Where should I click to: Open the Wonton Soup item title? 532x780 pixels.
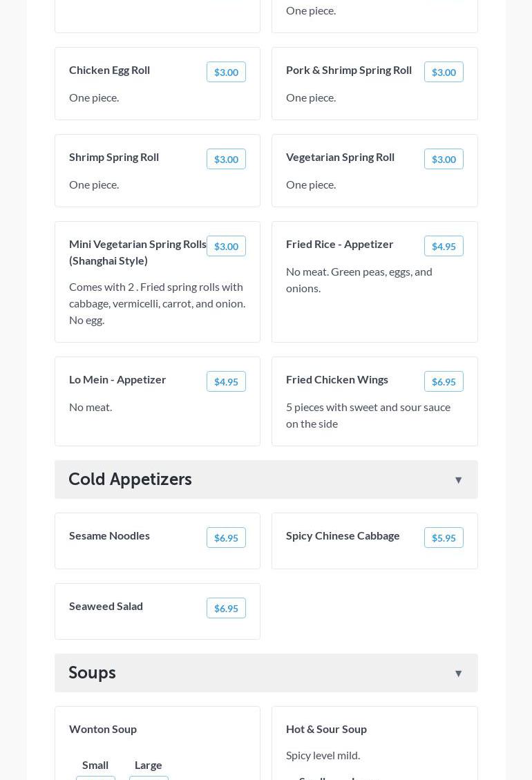pyautogui.click(x=103, y=729)
